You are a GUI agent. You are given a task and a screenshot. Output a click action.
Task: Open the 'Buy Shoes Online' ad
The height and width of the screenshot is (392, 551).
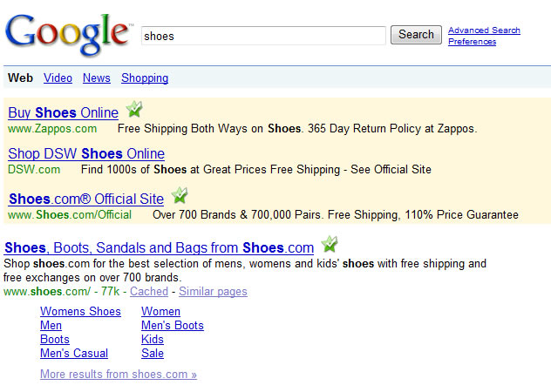pos(64,112)
